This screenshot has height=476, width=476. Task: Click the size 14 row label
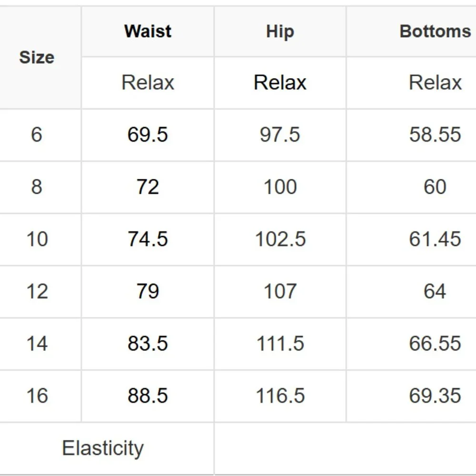(37, 343)
